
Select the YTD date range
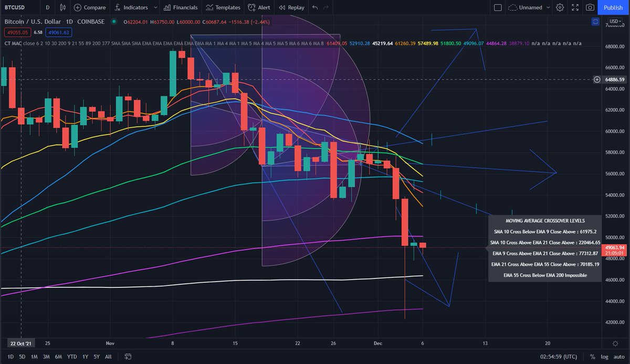pos(72,357)
